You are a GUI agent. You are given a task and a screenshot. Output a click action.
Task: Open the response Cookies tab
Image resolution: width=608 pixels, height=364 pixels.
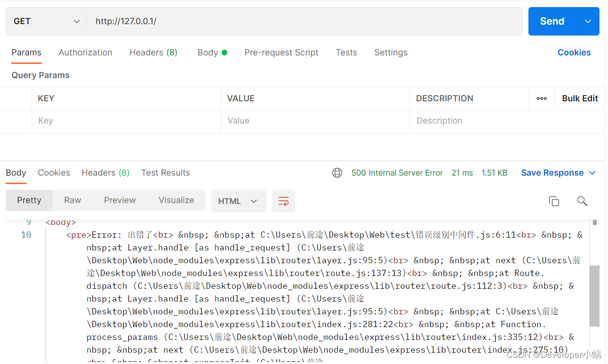coord(54,173)
